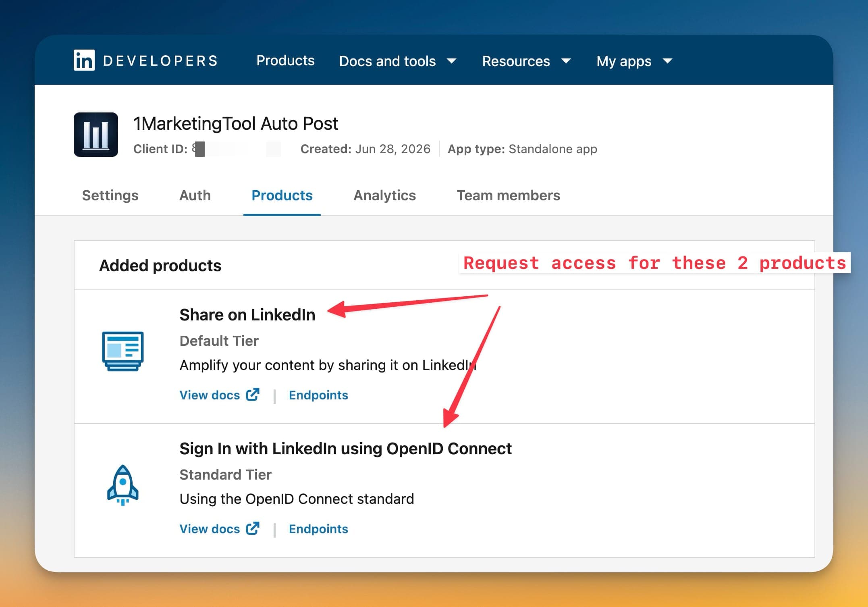Click the Share on LinkedIn product title
The height and width of the screenshot is (607, 868).
247,315
